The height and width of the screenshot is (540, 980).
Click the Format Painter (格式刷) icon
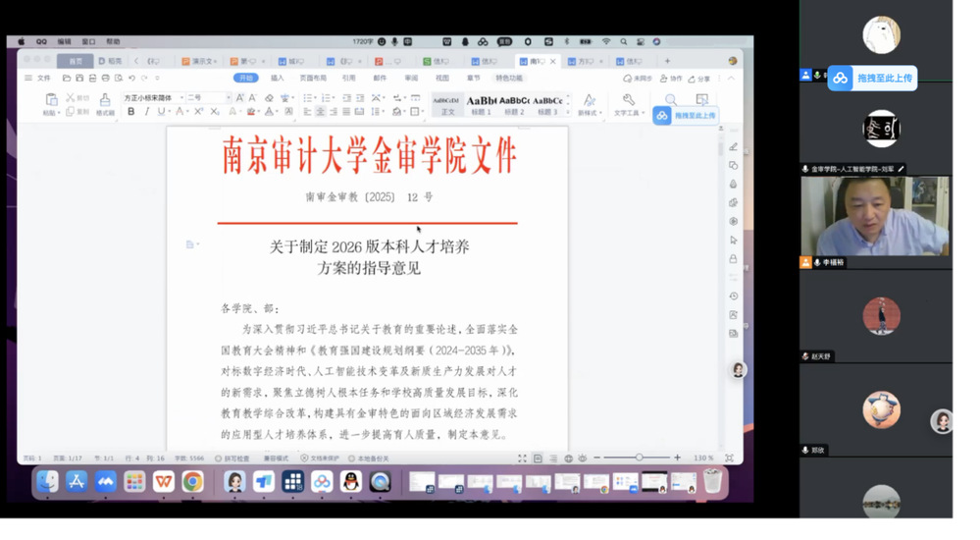[x=105, y=101]
